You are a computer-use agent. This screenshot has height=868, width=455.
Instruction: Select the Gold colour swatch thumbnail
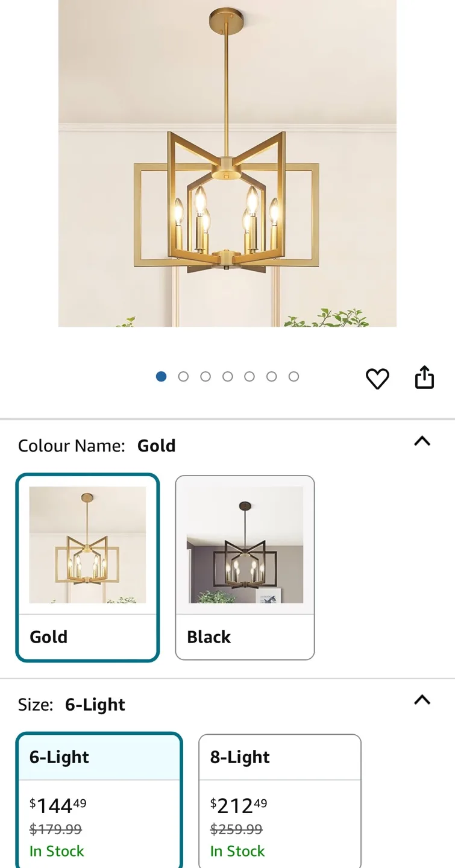87,546
